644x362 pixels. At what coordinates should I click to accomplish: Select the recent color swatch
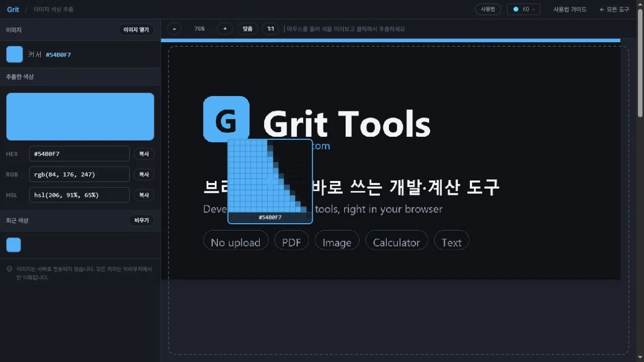[14, 245]
